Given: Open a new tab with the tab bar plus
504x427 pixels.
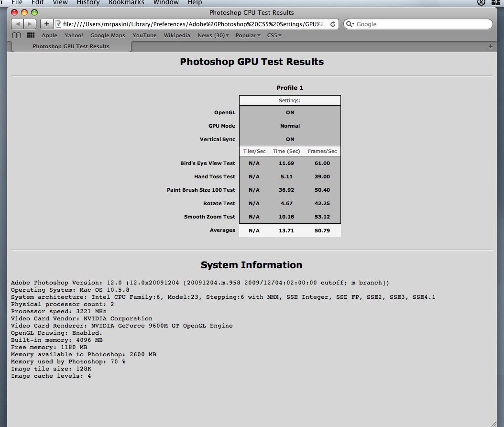Looking at the screenshot, I should coord(490,46).
